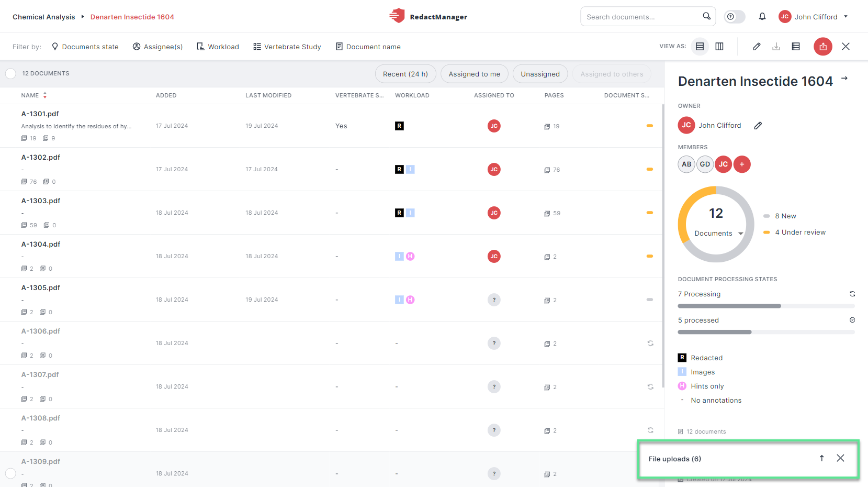Image resolution: width=868 pixels, height=487 pixels.
Task: Toggle Assigned to others quick filter
Action: (x=612, y=74)
